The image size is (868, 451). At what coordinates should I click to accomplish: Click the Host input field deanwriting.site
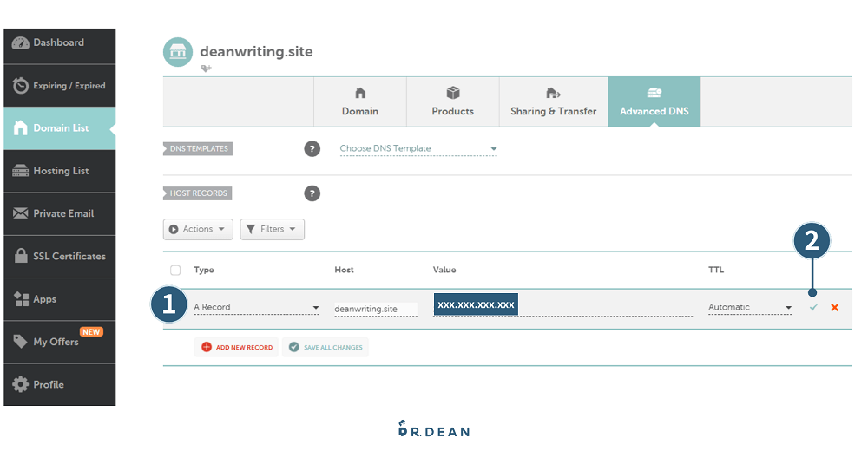point(375,309)
